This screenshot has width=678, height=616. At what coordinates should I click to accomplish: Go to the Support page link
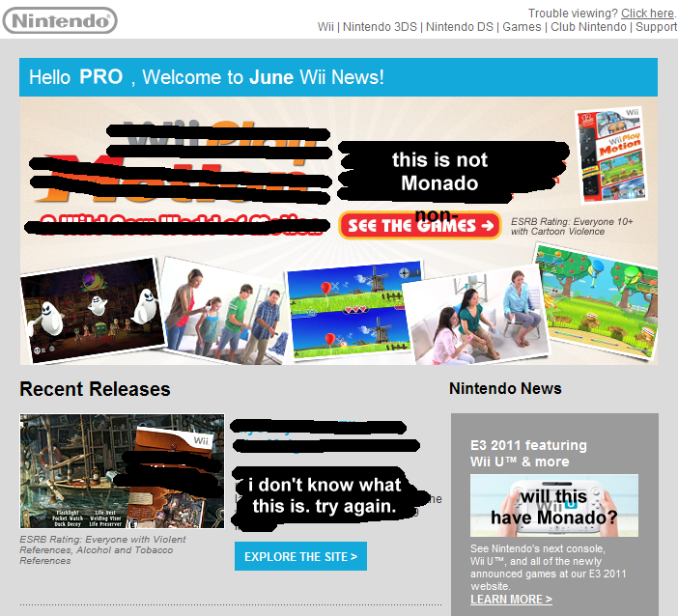click(656, 27)
